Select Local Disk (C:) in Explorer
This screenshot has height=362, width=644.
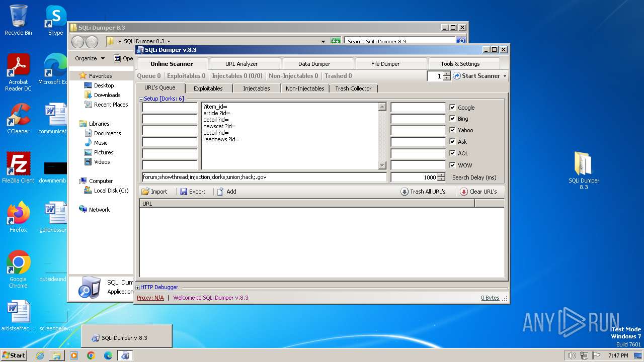tap(111, 191)
